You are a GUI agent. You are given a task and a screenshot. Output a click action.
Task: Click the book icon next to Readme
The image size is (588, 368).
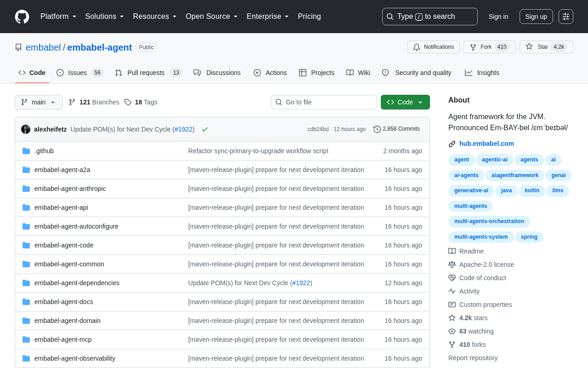coord(452,251)
